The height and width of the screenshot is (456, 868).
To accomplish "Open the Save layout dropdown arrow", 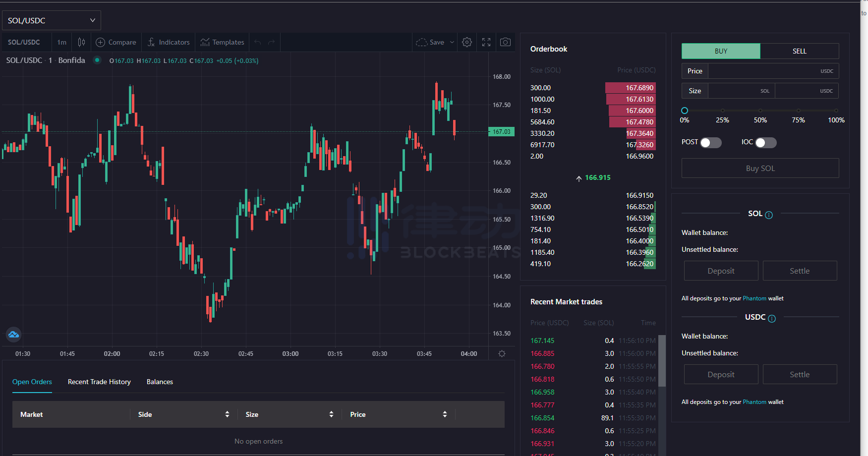I will (x=452, y=42).
